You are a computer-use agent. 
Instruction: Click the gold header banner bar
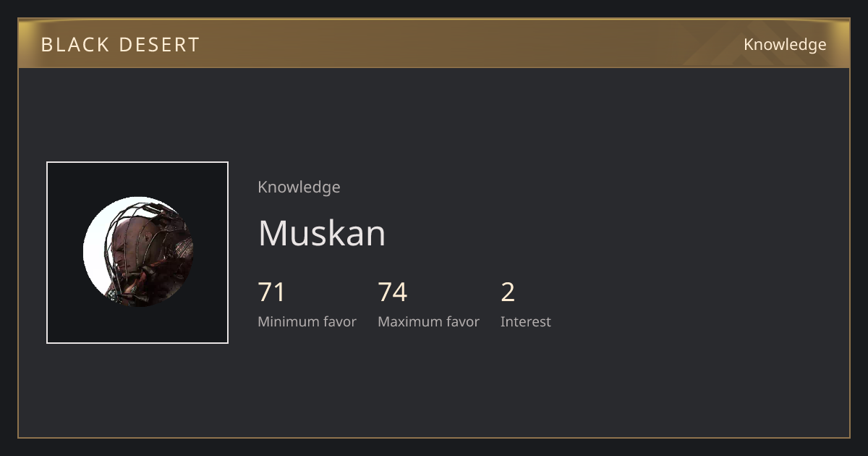(x=434, y=44)
